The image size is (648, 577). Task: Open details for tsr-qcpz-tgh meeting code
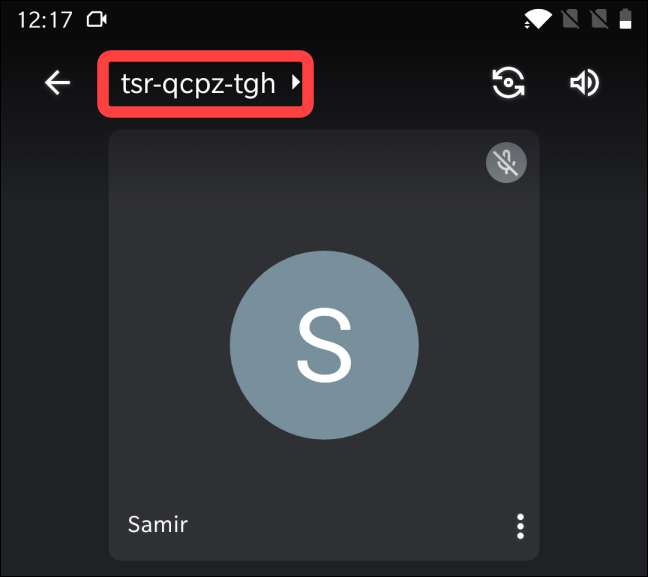point(198,84)
